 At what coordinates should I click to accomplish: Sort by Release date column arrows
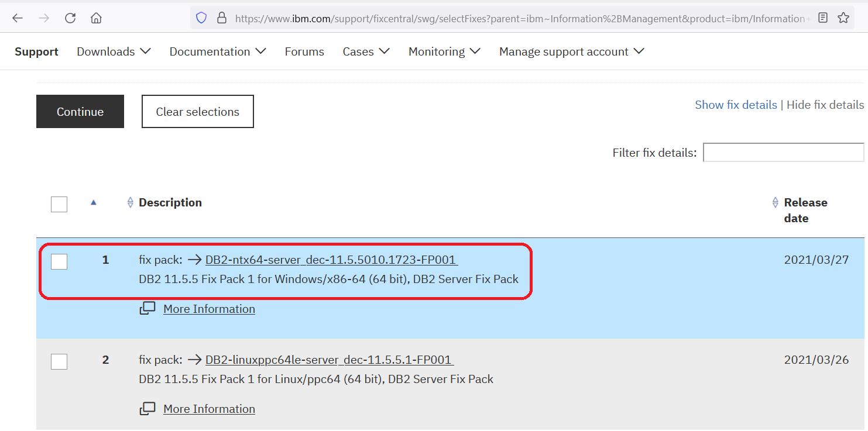(776, 202)
